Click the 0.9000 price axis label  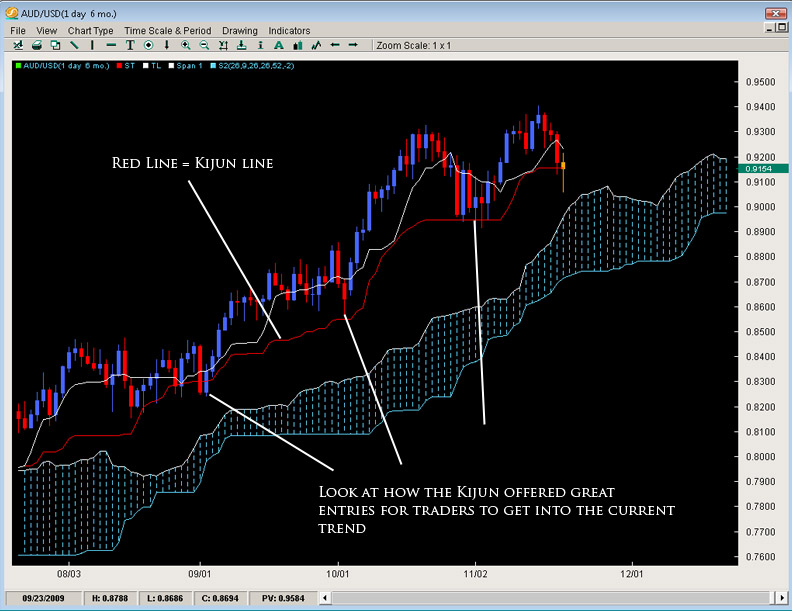(760, 207)
